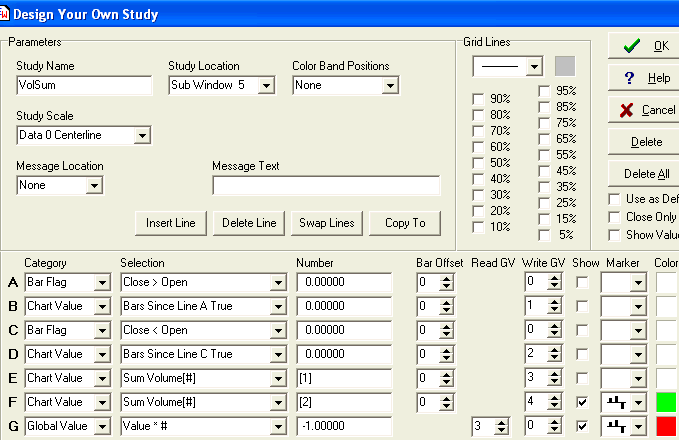Click the green color swatch for row F
The height and width of the screenshot is (440, 679).
(667, 402)
